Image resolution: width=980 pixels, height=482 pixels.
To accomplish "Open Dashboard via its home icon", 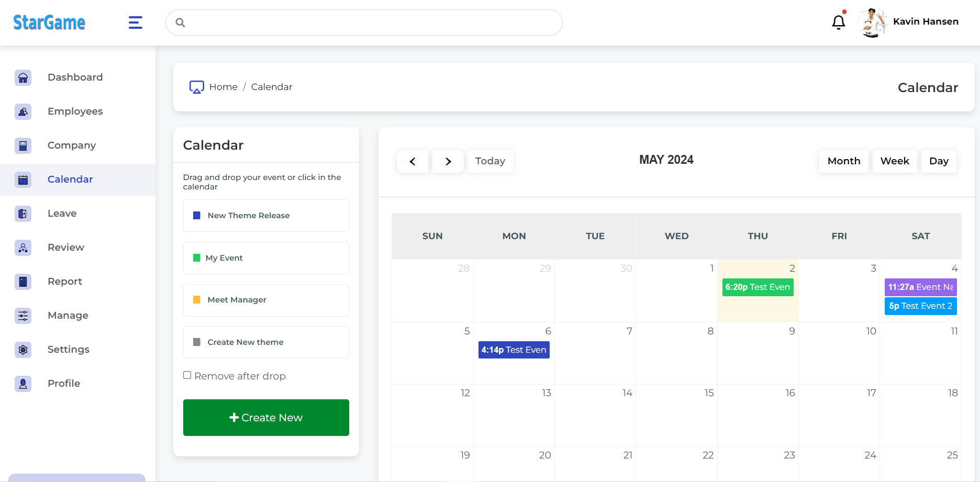I will [23, 77].
